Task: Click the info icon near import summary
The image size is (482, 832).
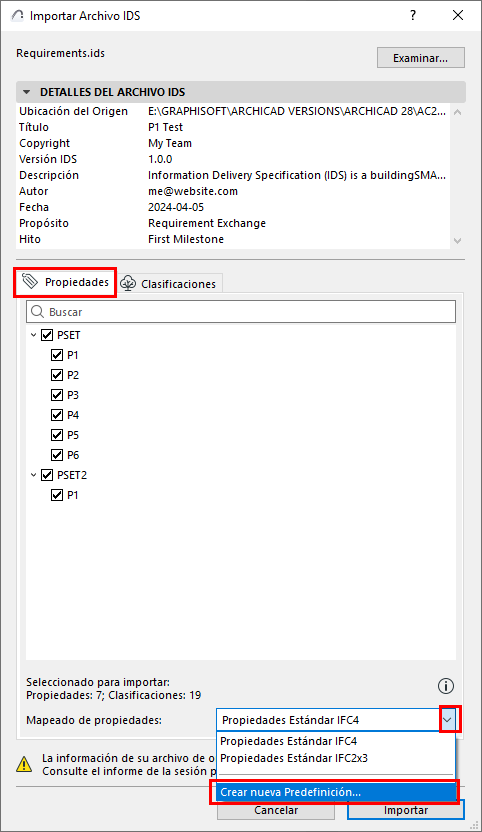Action: point(446,686)
